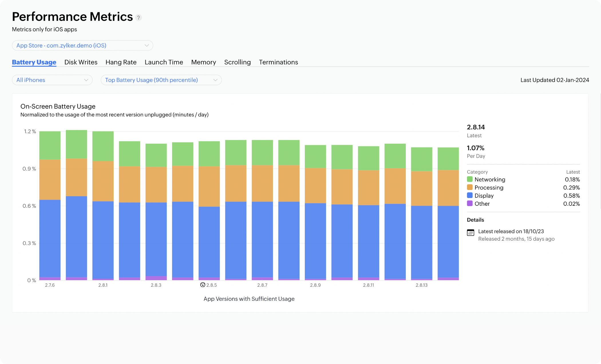Expand the All iPhones device filter
This screenshot has width=601, height=364.
point(52,80)
